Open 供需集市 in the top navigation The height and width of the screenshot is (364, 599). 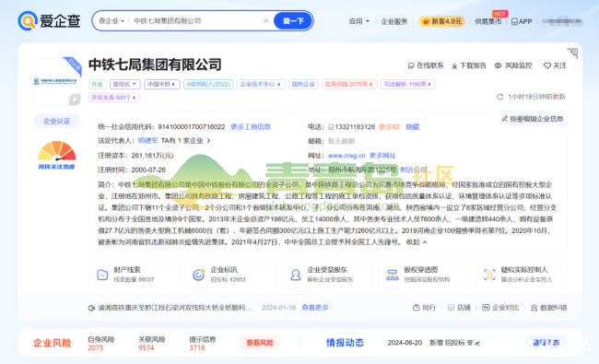click(487, 21)
